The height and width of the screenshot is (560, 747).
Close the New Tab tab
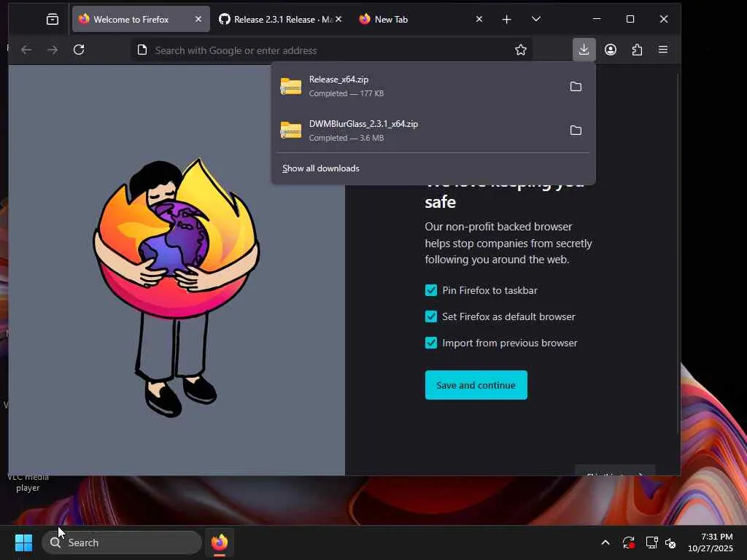[479, 19]
